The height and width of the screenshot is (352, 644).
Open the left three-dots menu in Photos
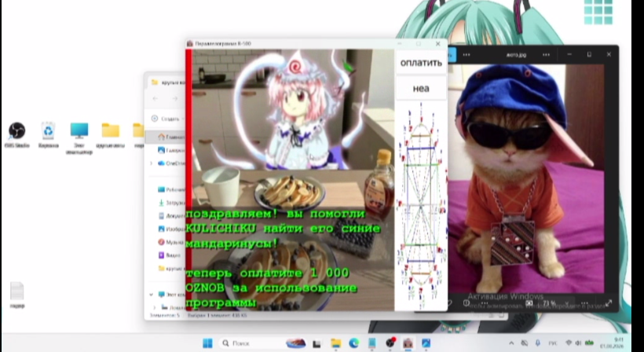click(467, 55)
